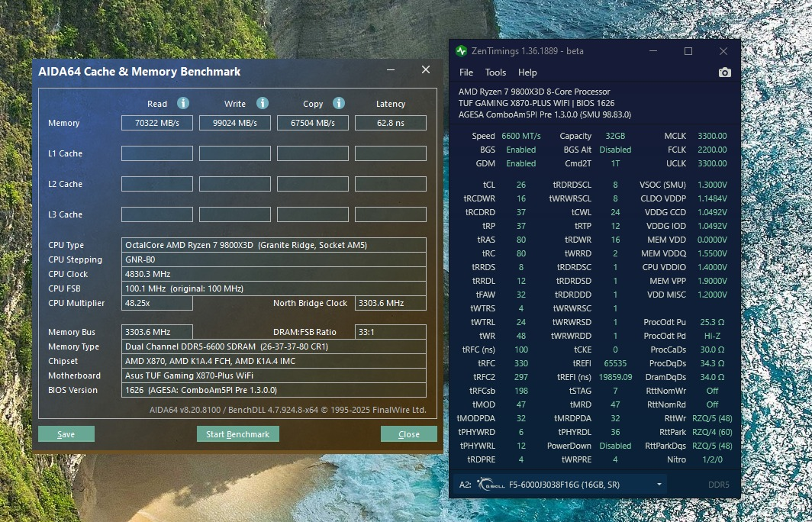Click the tPHYRDL value 36
The width and height of the screenshot is (812, 522).
pos(615,432)
